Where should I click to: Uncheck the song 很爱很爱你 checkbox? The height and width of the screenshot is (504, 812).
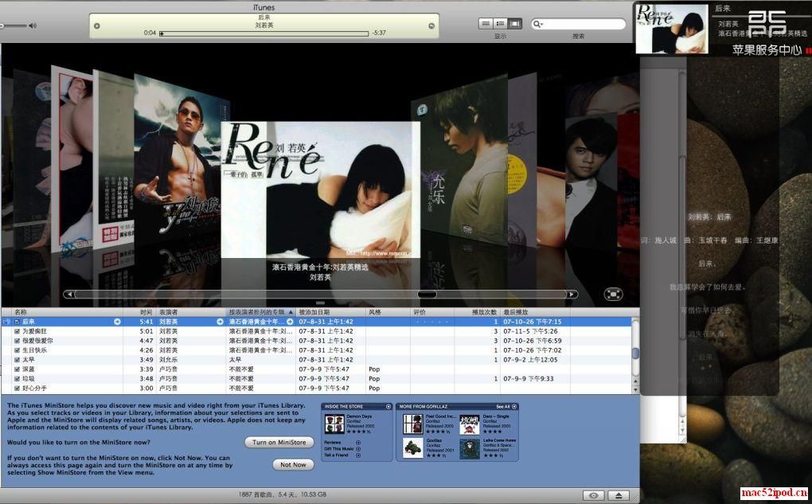coord(17,341)
